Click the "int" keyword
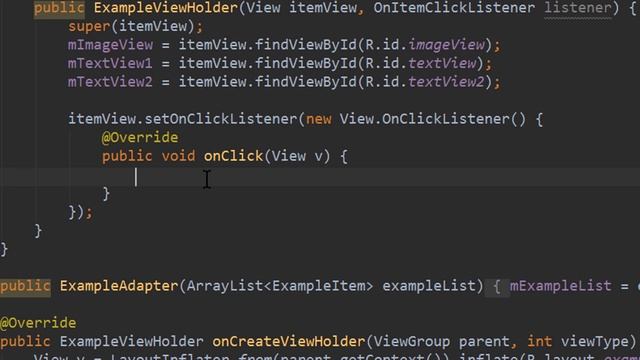 point(539,342)
